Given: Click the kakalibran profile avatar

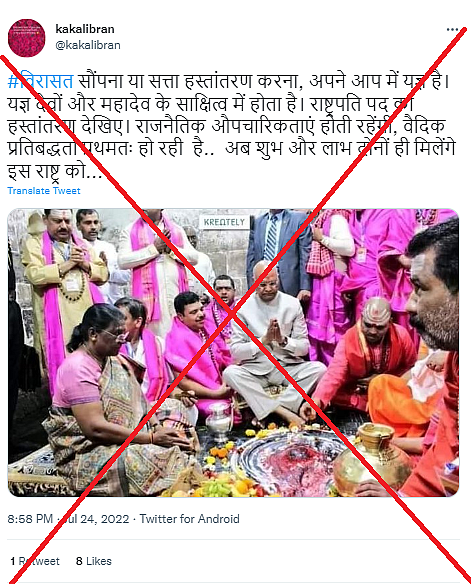Looking at the screenshot, I should [x=26, y=38].
